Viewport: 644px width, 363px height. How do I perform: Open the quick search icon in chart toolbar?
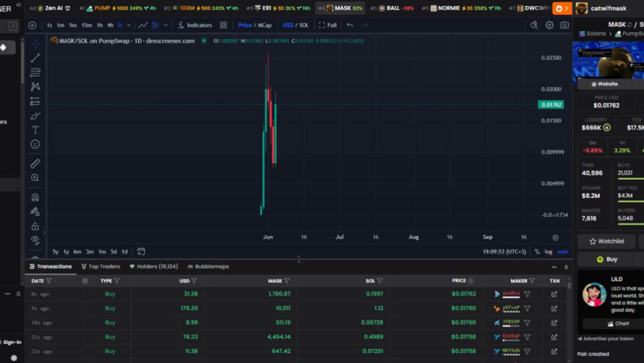pyautogui.click(x=534, y=25)
